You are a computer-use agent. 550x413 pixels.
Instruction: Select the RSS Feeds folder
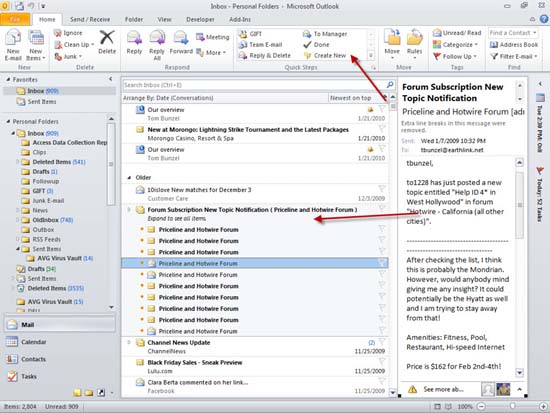pyautogui.click(x=41, y=239)
